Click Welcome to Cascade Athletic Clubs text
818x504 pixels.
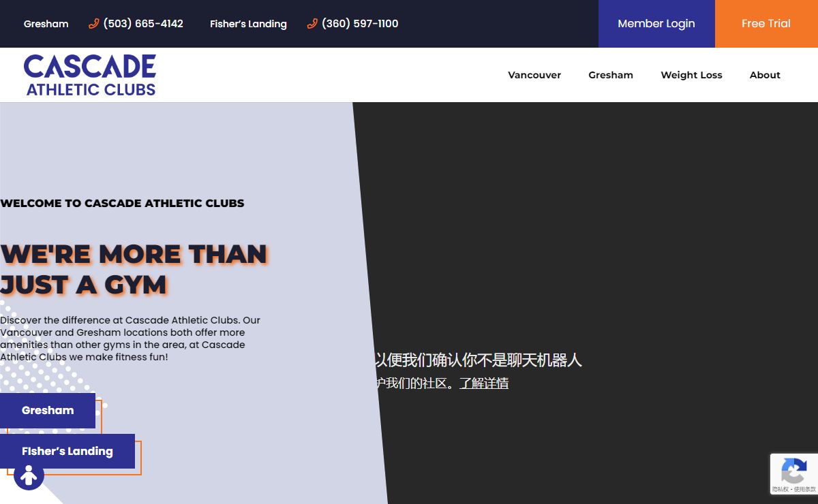click(122, 203)
